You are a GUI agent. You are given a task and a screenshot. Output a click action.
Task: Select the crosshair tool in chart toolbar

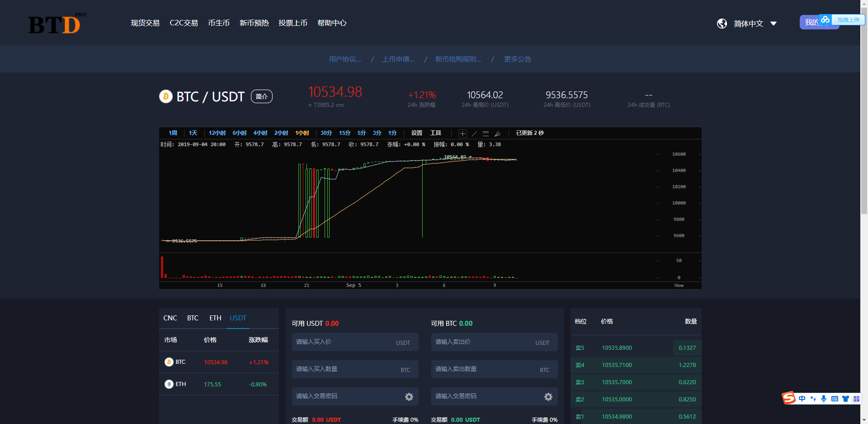click(462, 133)
